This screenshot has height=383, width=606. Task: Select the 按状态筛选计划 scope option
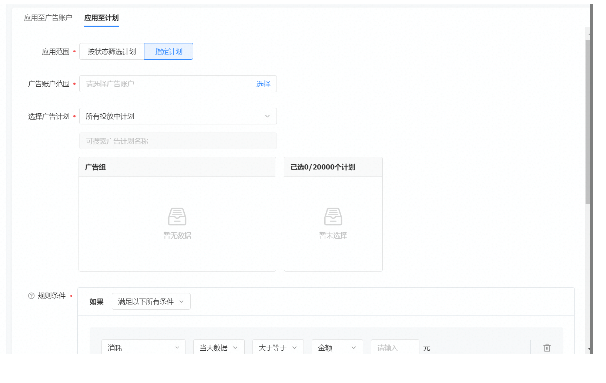point(112,51)
